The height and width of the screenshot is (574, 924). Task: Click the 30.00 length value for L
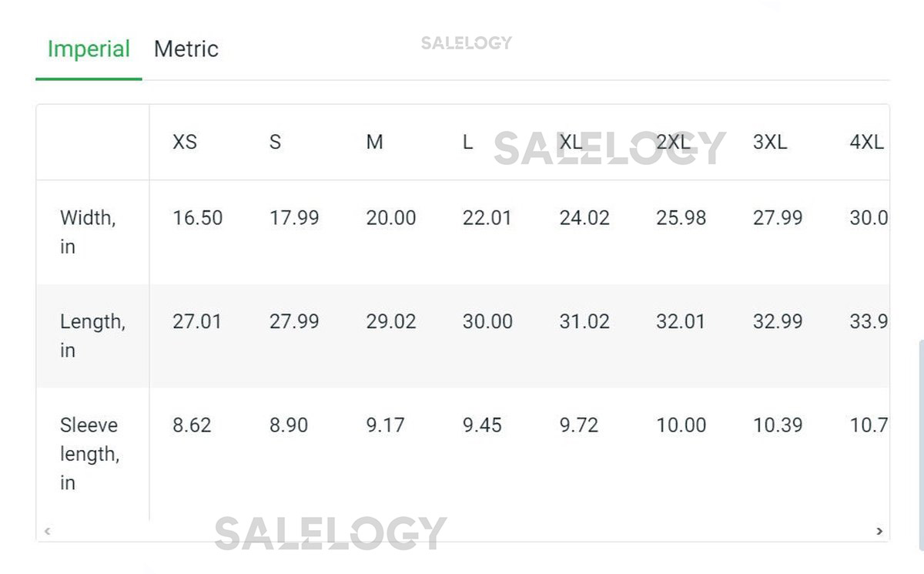(487, 321)
